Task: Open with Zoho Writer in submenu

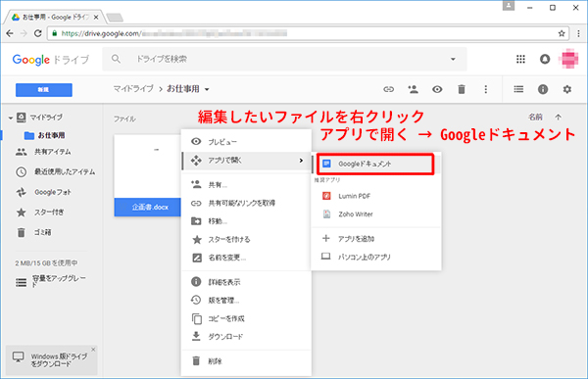Action: point(376,214)
